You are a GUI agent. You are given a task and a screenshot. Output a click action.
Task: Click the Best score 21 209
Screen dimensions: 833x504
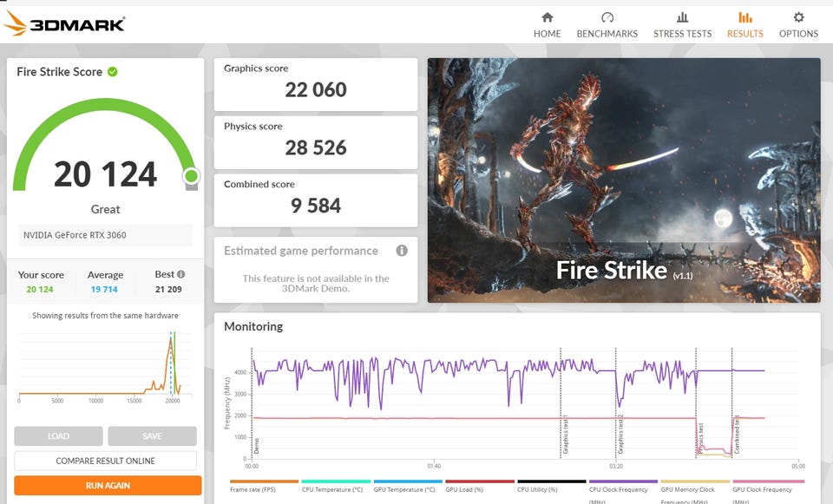[168, 290]
